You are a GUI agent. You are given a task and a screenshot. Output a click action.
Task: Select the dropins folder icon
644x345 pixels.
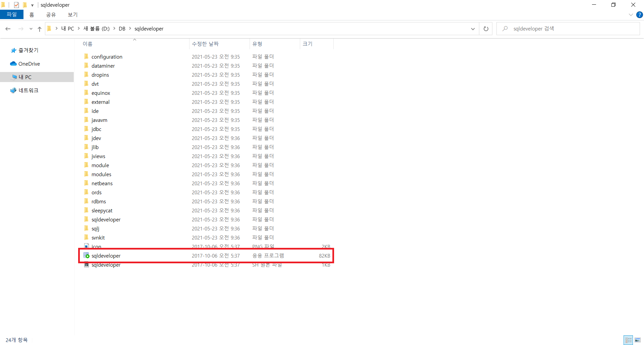(x=86, y=75)
